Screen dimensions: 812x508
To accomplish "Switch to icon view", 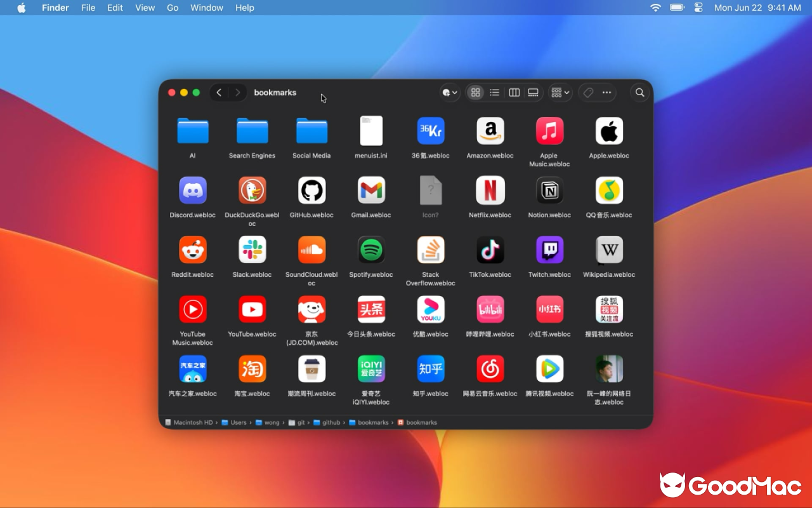I will pos(475,93).
